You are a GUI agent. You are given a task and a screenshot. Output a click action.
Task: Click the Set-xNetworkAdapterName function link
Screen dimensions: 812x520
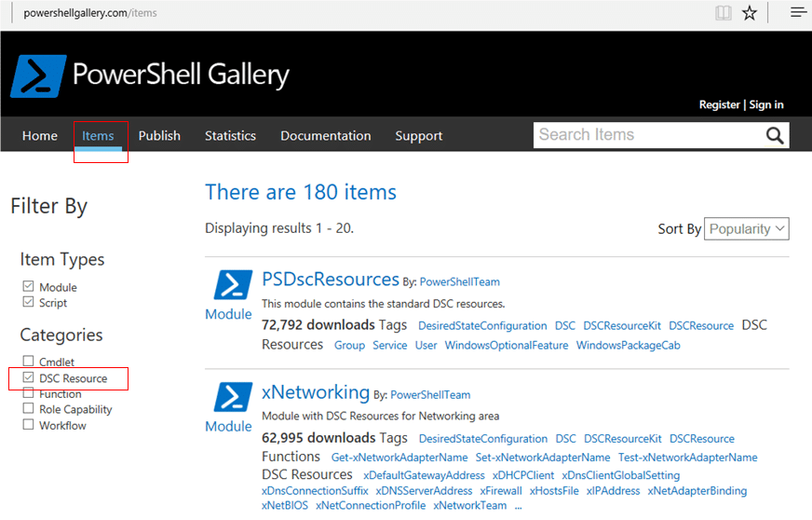click(x=543, y=458)
